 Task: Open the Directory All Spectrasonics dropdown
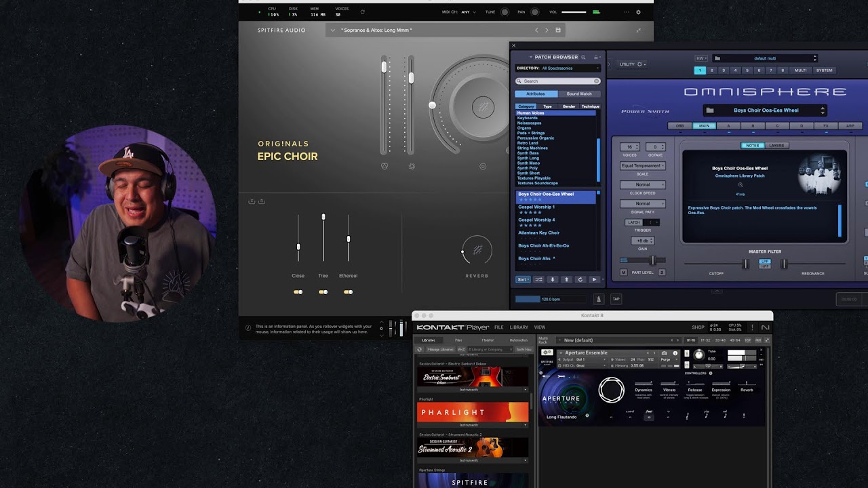pos(557,68)
